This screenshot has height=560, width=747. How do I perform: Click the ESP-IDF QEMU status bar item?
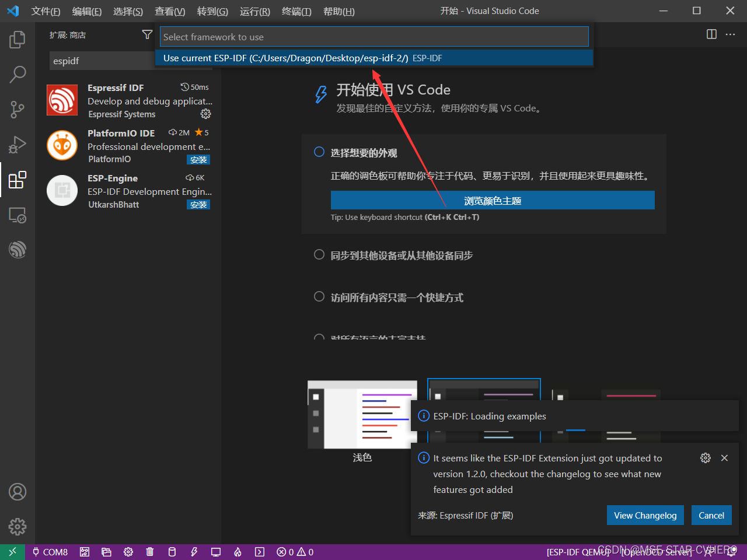pos(578,552)
